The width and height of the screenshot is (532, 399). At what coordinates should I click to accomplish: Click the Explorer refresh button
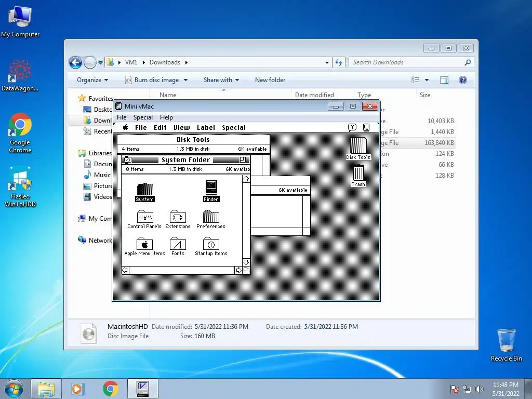coord(339,62)
